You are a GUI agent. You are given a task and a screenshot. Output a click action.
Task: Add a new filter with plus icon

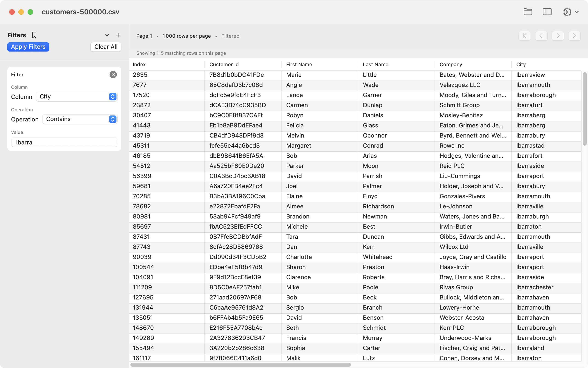tap(118, 35)
